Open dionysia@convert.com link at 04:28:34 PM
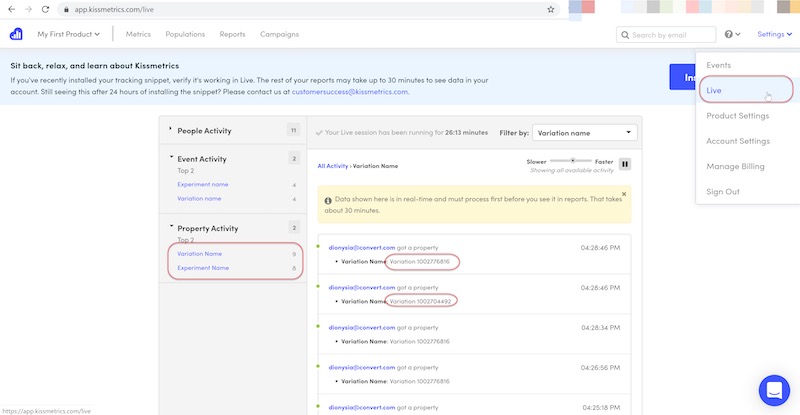Image resolution: width=800 pixels, height=415 pixels. [362, 328]
